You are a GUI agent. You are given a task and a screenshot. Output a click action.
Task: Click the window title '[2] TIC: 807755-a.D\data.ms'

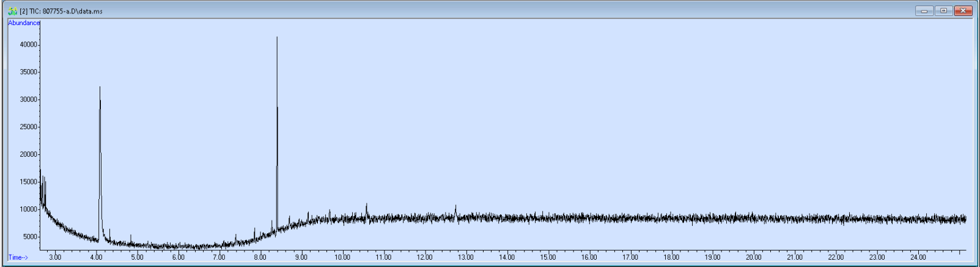[x=61, y=11]
